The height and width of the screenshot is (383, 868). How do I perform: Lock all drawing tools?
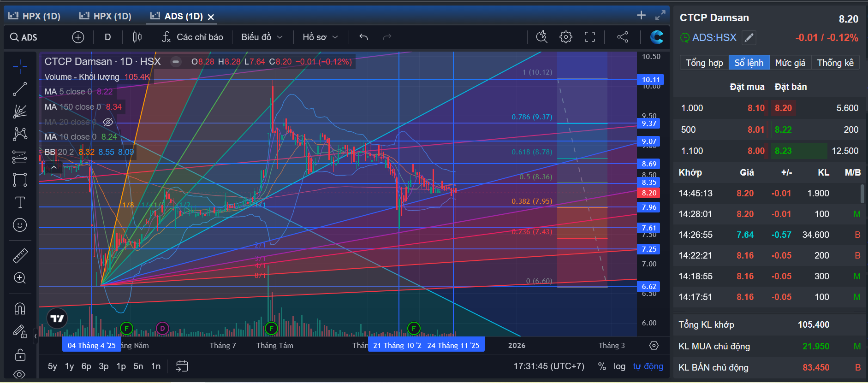click(20, 354)
